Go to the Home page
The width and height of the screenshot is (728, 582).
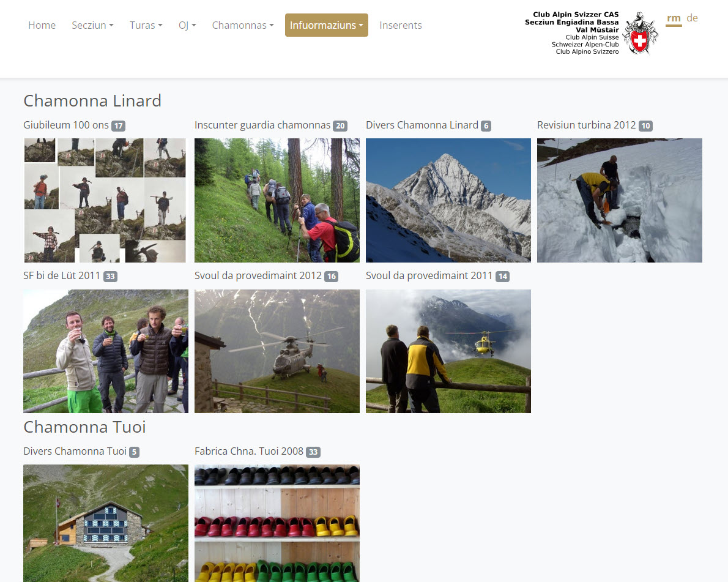pos(42,25)
